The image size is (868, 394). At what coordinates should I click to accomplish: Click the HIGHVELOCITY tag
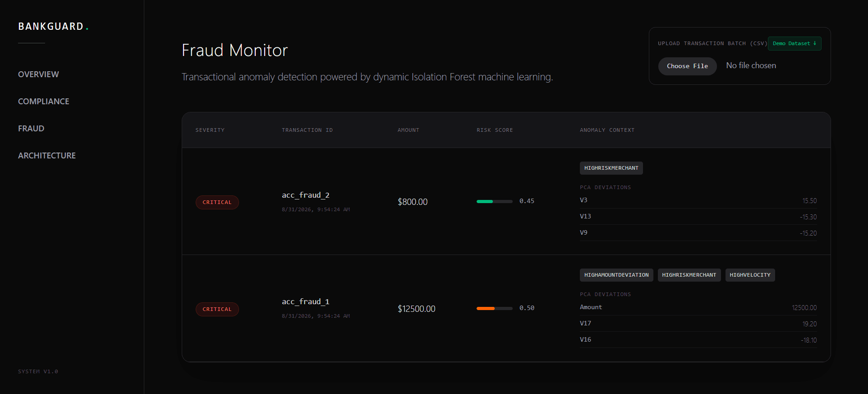750,275
